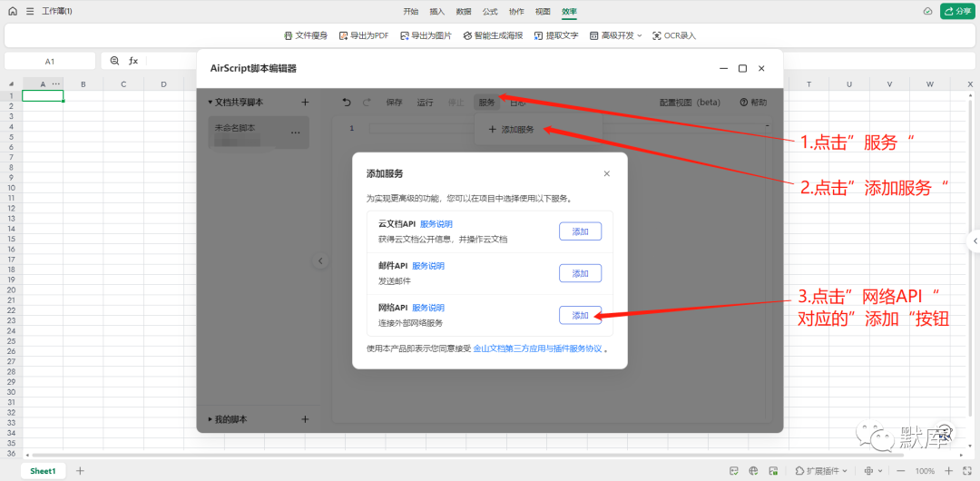Select cell A1 in the spreadsheet
The height and width of the screenshot is (481, 980).
click(x=43, y=95)
